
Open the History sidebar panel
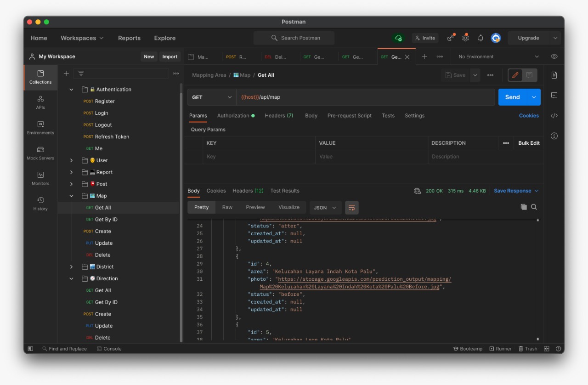point(40,204)
